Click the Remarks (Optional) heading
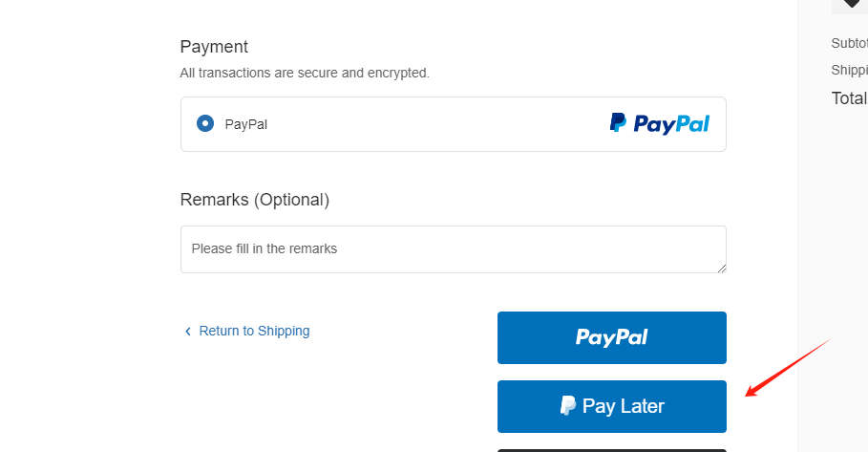Screen dimensions: 868x452 click(254, 200)
